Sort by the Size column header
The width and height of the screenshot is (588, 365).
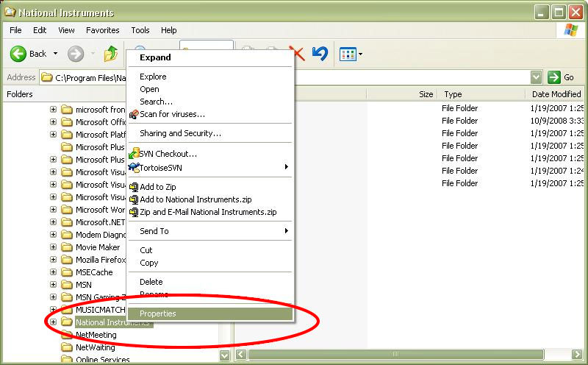click(402, 94)
